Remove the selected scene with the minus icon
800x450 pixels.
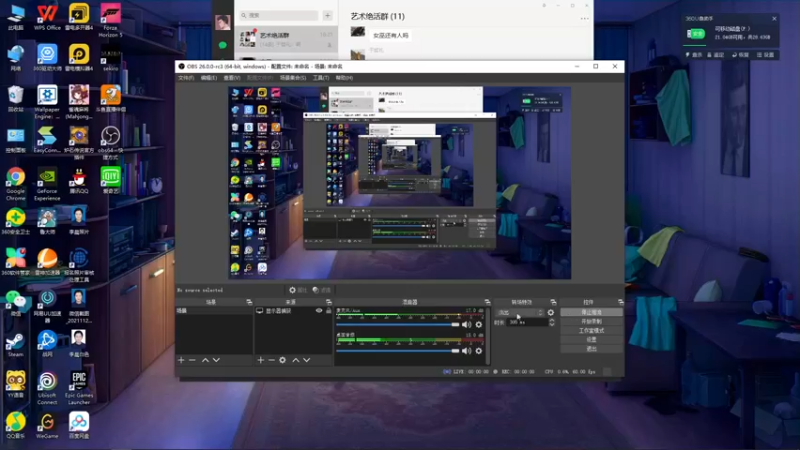pos(192,360)
